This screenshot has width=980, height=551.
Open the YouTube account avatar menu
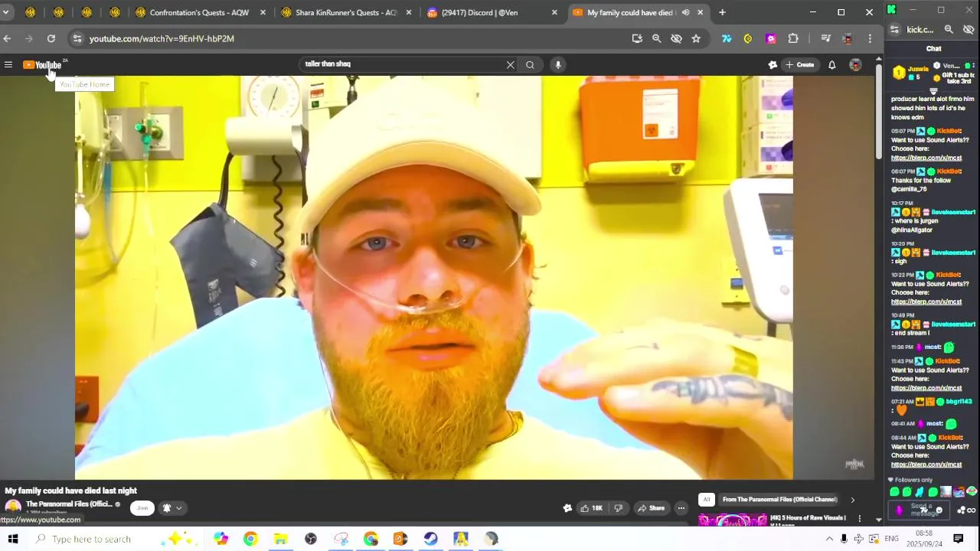(x=855, y=65)
